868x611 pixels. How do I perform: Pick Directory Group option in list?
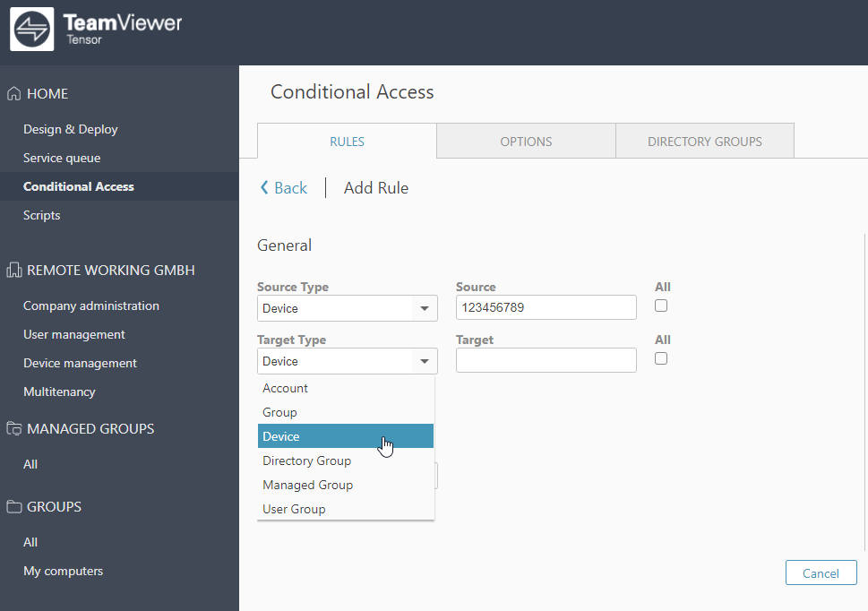[306, 460]
